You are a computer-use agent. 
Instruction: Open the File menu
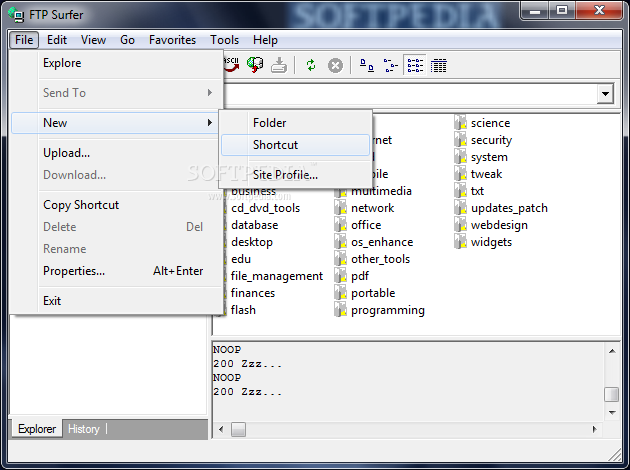coord(24,40)
